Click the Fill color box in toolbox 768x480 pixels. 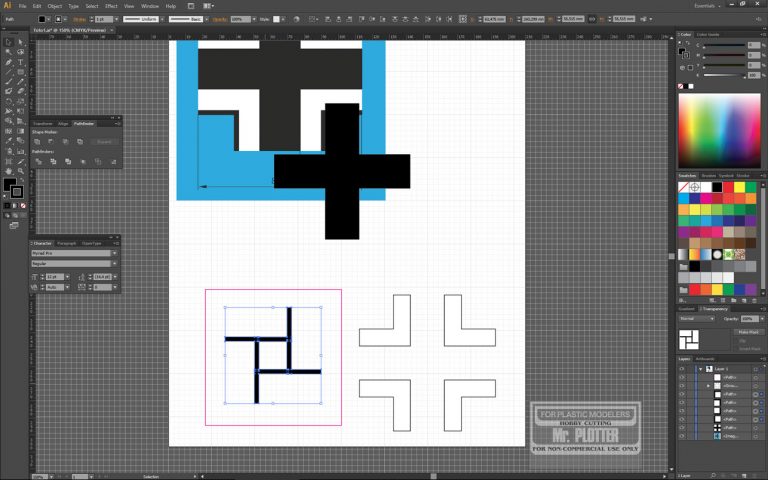[x=10, y=185]
